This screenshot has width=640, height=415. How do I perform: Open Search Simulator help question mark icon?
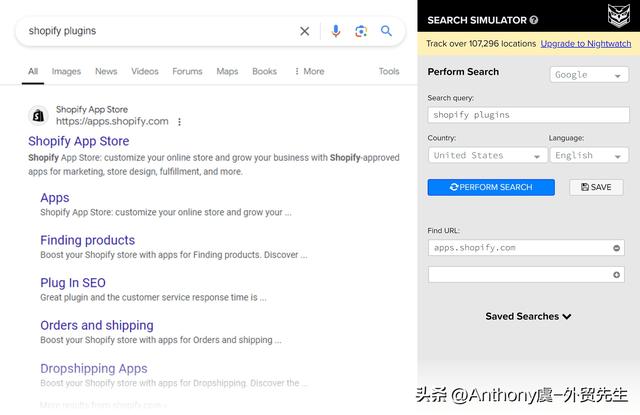coord(533,20)
